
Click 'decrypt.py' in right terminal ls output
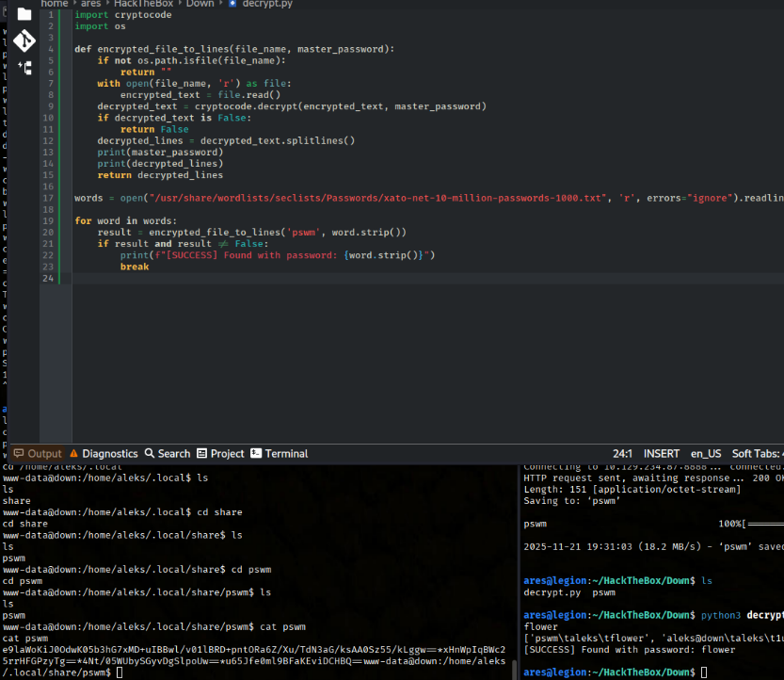(552, 592)
